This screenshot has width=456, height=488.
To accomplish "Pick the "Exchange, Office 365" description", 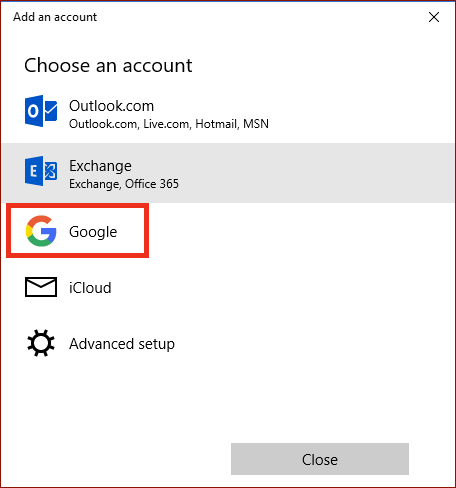I will pos(124,184).
